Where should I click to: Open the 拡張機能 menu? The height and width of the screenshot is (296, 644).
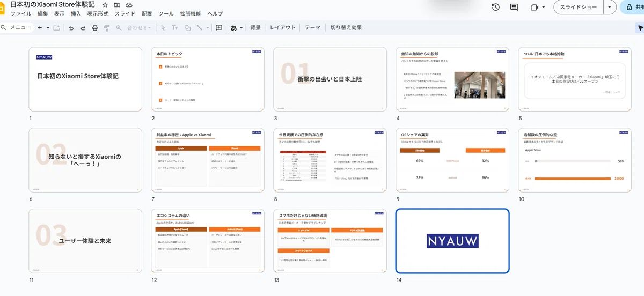point(191,14)
